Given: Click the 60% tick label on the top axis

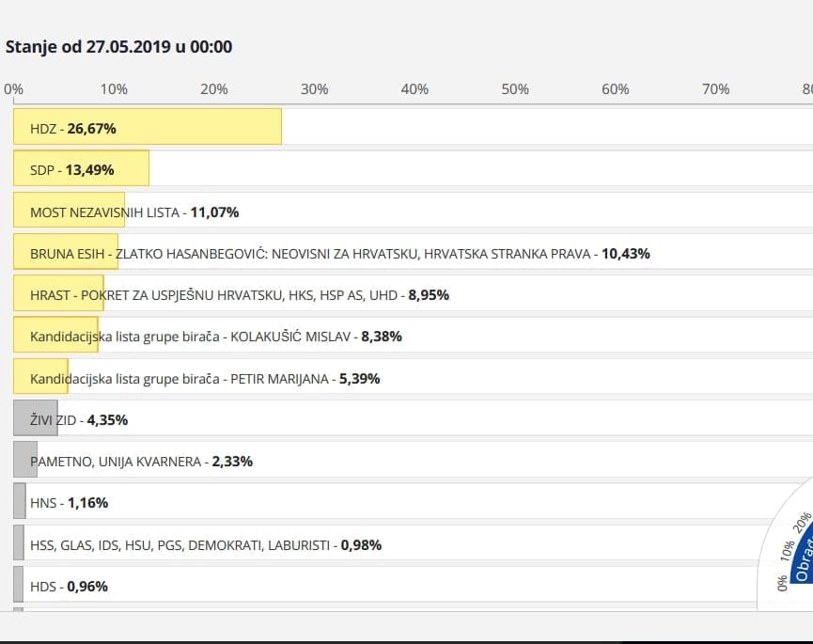Looking at the screenshot, I should point(616,89).
